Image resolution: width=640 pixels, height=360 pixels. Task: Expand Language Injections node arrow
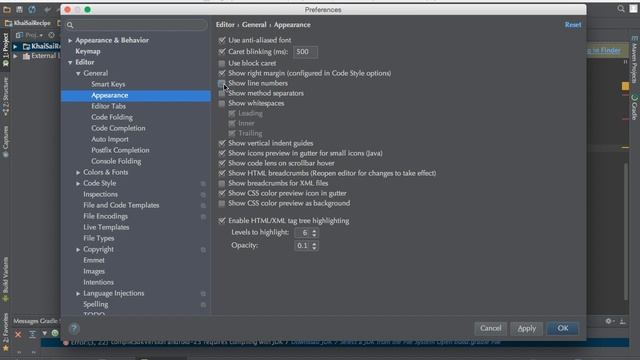click(78, 294)
